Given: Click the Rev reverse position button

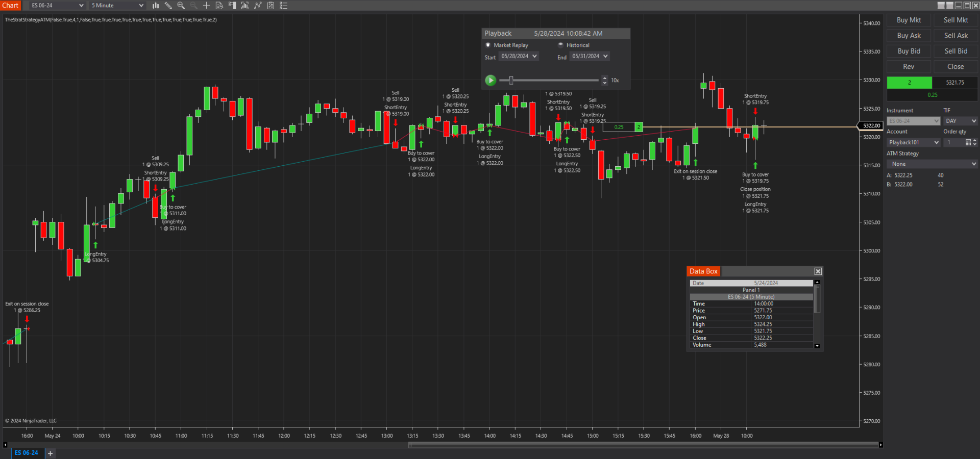Looking at the screenshot, I should [909, 67].
